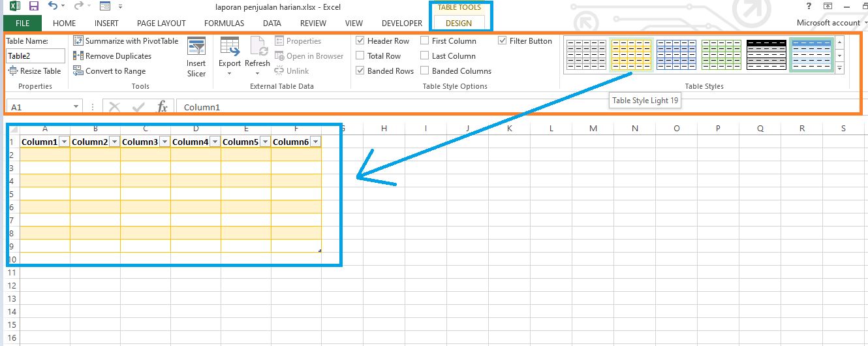This screenshot has height=346, width=868.
Task: Apply the blue table style thumbnail
Action: (676, 54)
